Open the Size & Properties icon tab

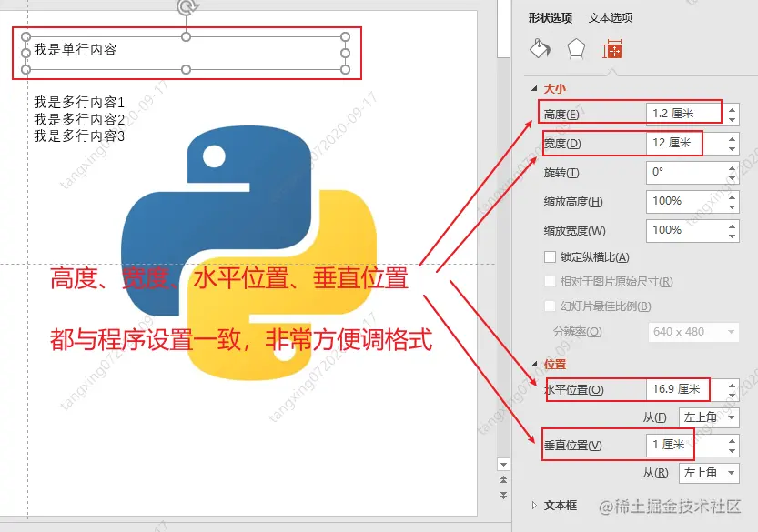coord(612,49)
